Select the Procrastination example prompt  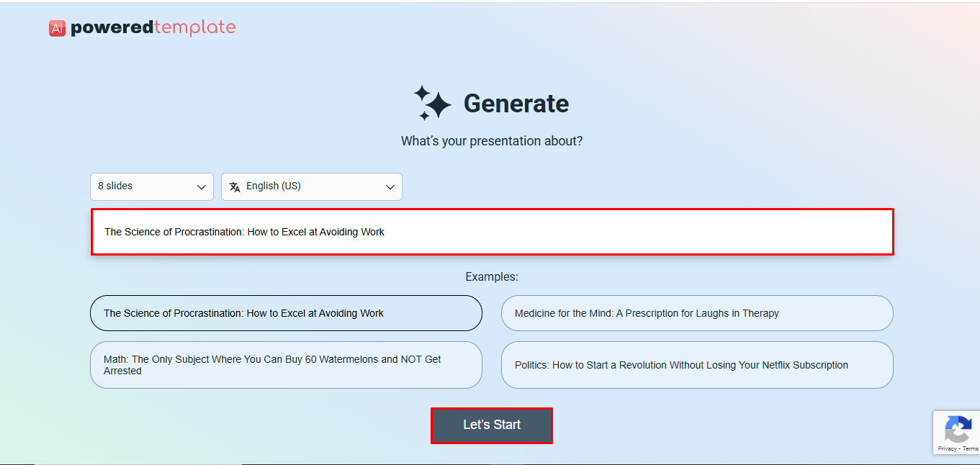286,313
